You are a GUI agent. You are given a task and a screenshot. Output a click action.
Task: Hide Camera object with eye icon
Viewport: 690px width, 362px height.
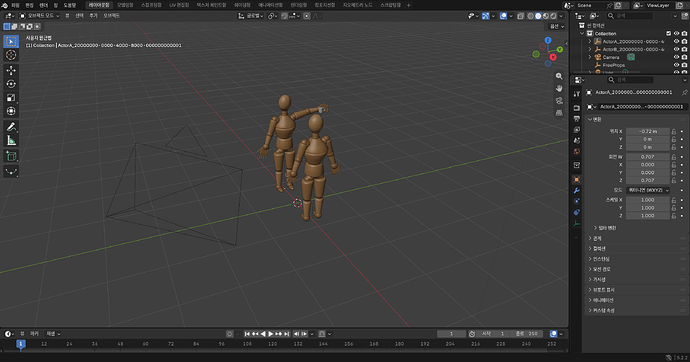[676, 57]
